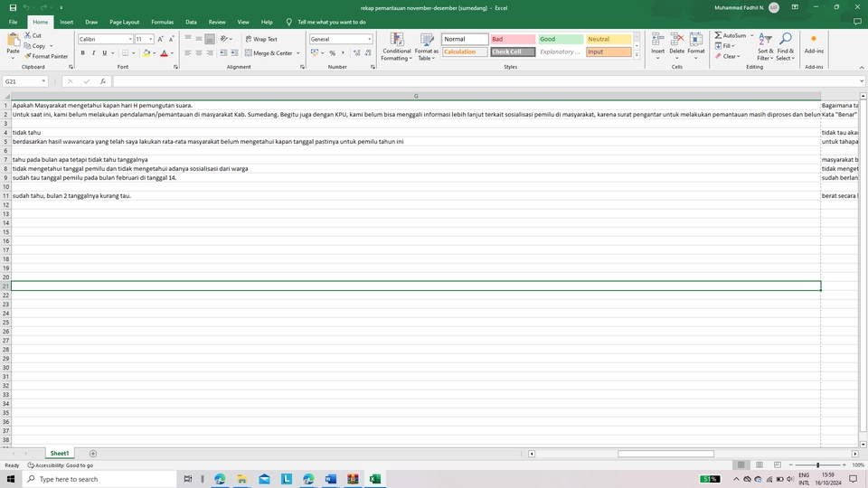Image resolution: width=868 pixels, height=488 pixels.
Task: Switch to the Page Layout tab
Action: pyautogui.click(x=124, y=22)
